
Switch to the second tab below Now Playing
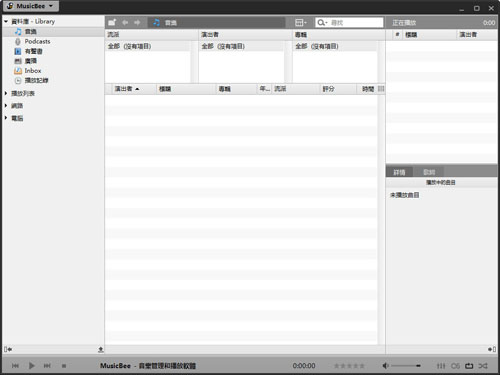[x=429, y=172]
